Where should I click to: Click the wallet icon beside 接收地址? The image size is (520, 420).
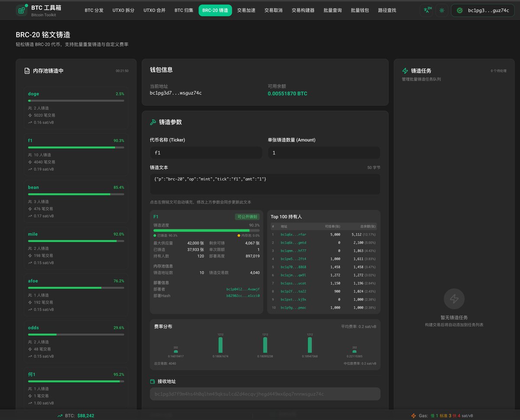[153, 381]
